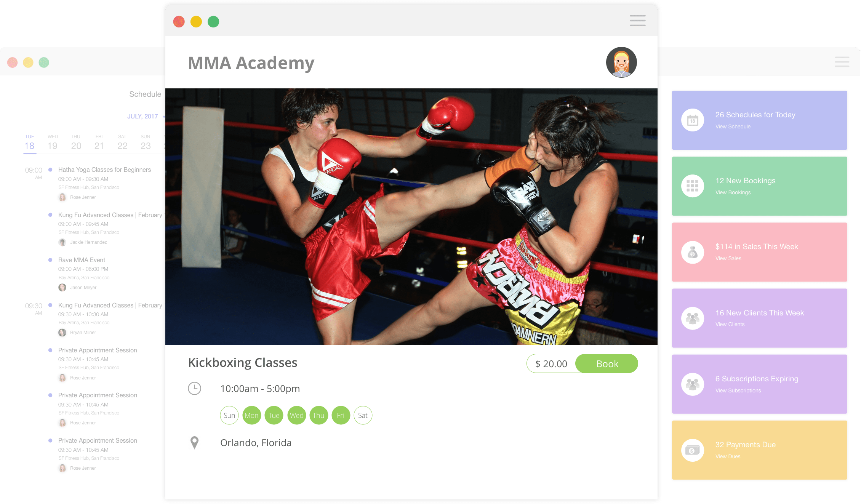The width and height of the screenshot is (861, 504).
Task: Click the grid icon on New Bookings card
Action: coord(692,186)
